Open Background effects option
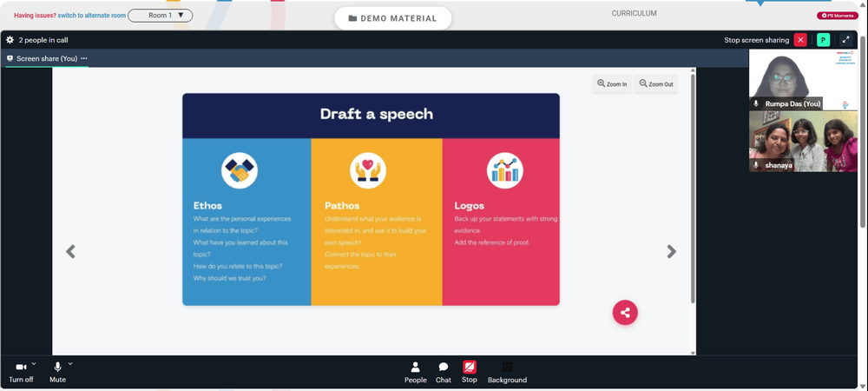This screenshot has height=391, width=868. (x=507, y=373)
